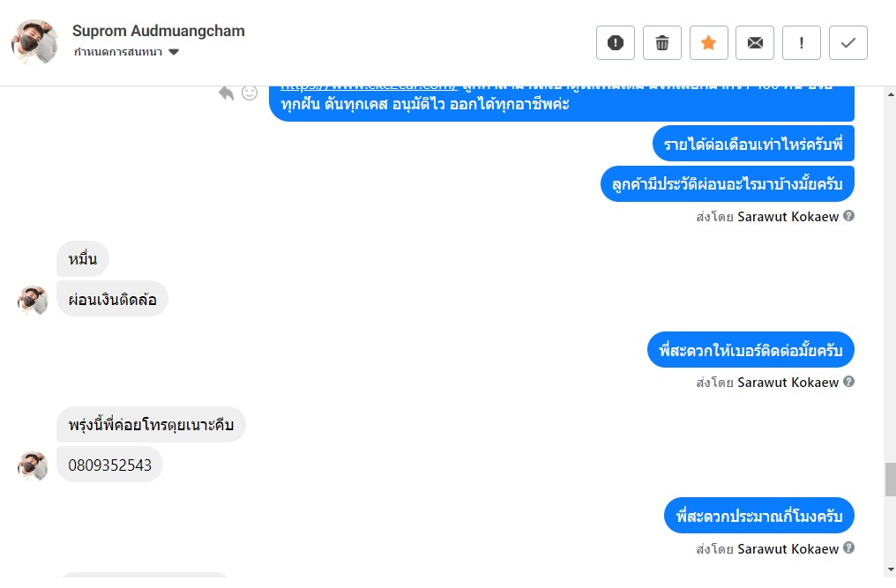Image resolution: width=896 pixels, height=588 pixels.
Task: React with the smiley emoji icon
Action: click(x=250, y=93)
